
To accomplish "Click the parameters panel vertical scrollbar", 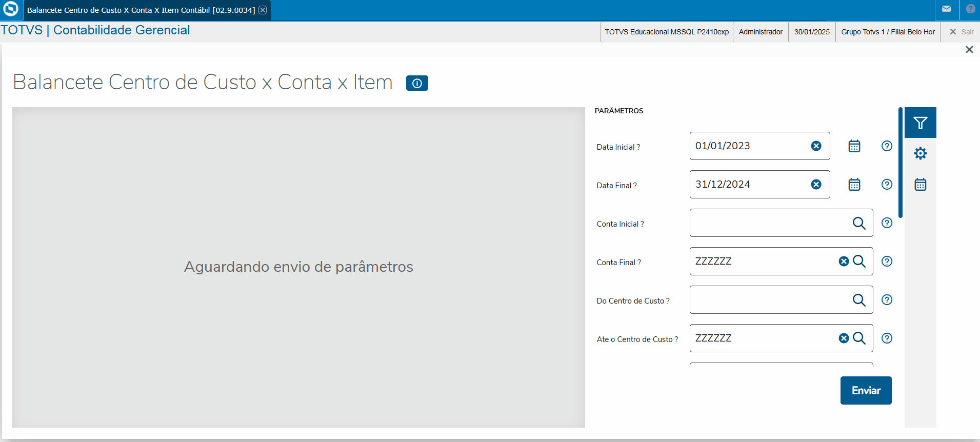I will [x=900, y=162].
